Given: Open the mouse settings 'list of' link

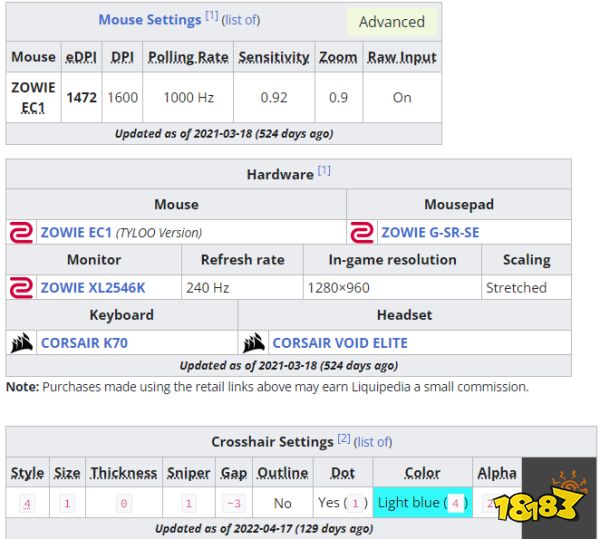Looking at the screenshot, I should pyautogui.click(x=241, y=20).
